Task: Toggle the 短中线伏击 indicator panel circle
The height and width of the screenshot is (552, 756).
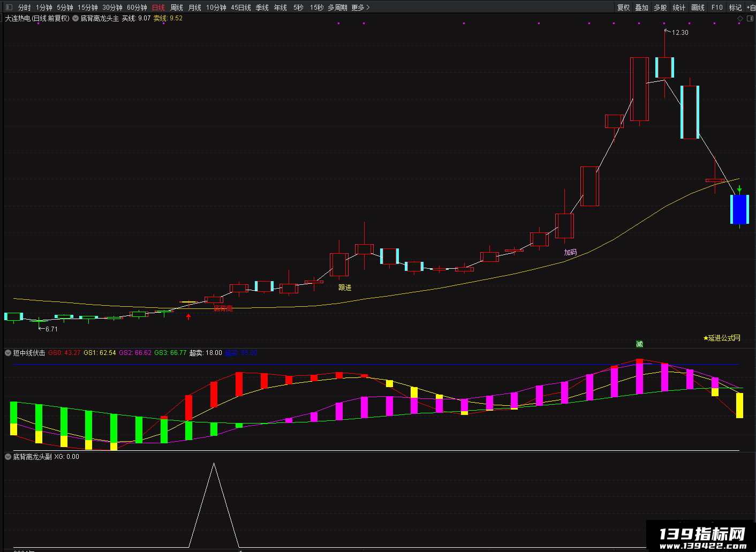Action: click(x=8, y=353)
